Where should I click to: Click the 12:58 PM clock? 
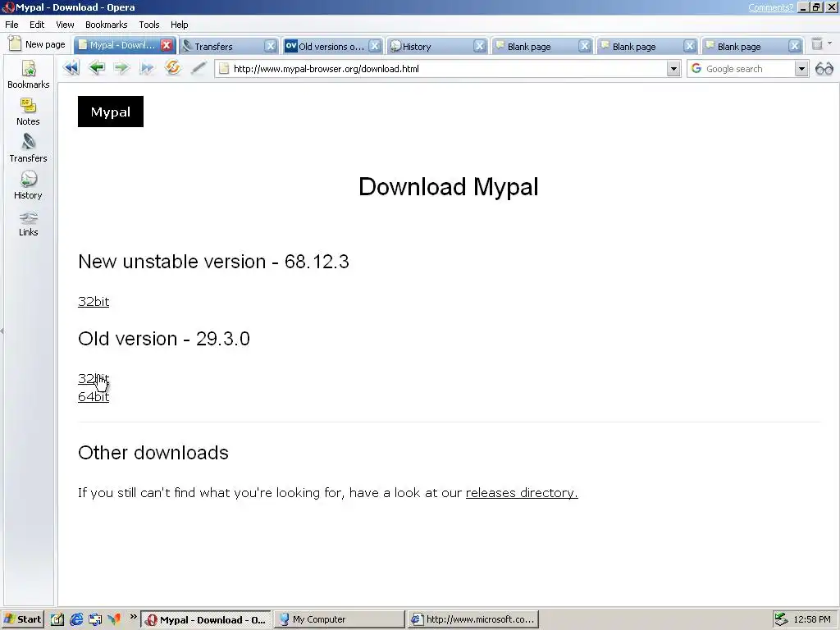click(x=811, y=619)
